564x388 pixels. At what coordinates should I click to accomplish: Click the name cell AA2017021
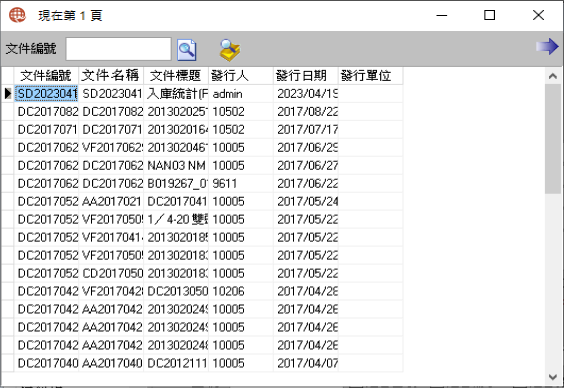tap(111, 202)
